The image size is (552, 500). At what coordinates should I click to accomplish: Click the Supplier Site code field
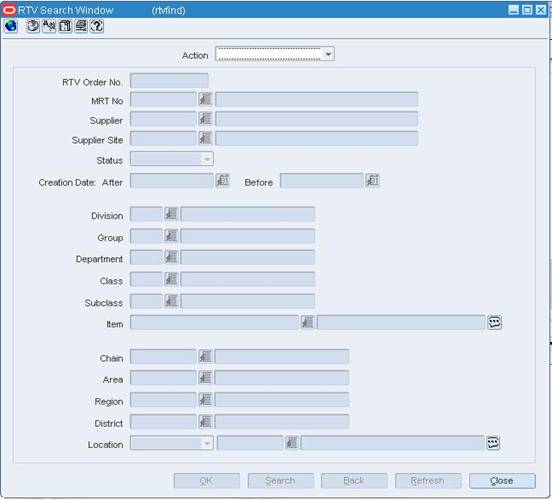[163, 138]
